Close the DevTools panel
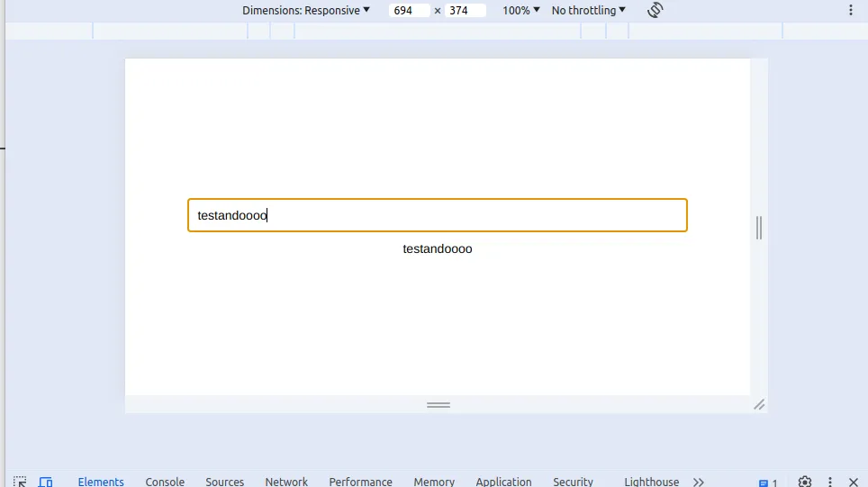This screenshot has width=868, height=487. point(853,482)
